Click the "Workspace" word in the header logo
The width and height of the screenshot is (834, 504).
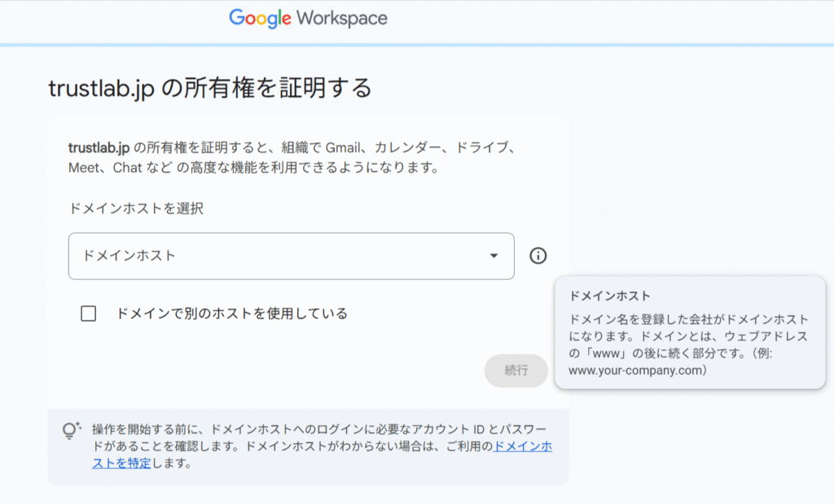tap(342, 18)
